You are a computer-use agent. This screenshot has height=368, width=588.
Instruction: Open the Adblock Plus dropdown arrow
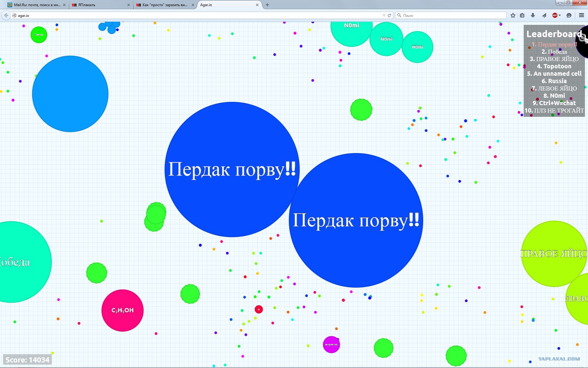click(x=560, y=15)
